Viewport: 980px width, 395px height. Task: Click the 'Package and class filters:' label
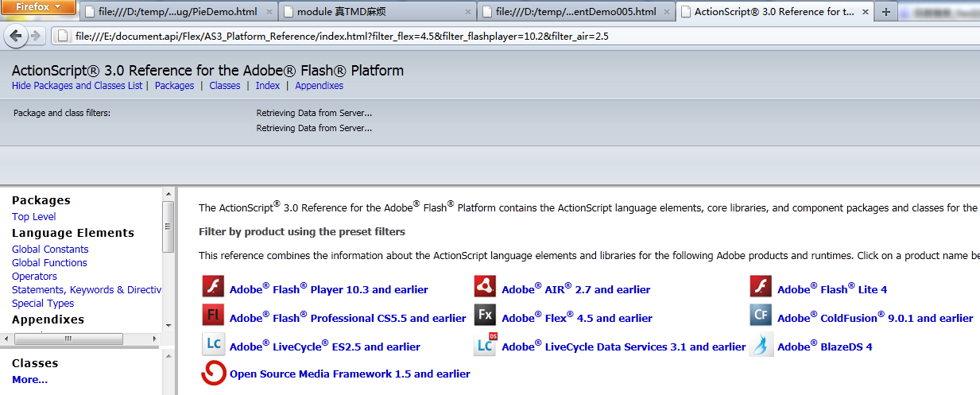click(x=62, y=113)
